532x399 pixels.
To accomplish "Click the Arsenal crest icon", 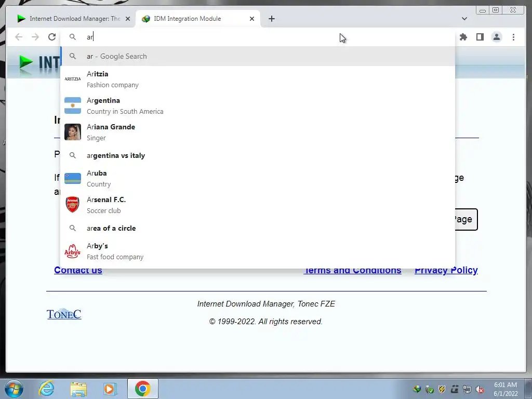I will [x=73, y=205].
